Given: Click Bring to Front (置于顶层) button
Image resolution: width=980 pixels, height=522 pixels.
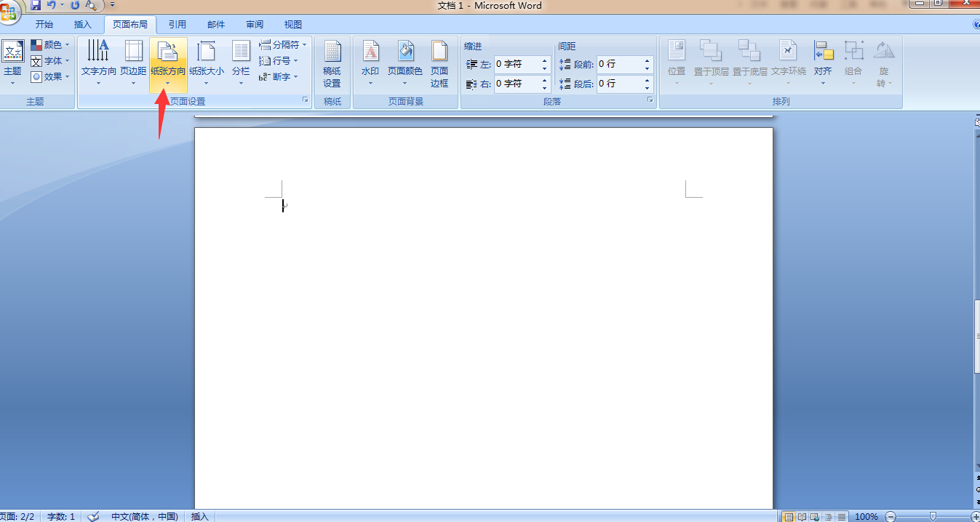Looking at the screenshot, I should pos(712,63).
